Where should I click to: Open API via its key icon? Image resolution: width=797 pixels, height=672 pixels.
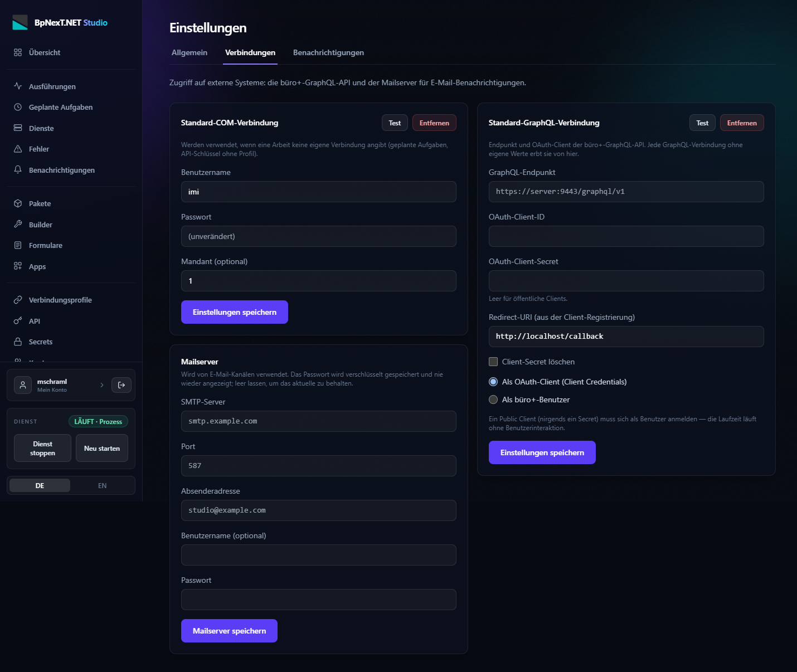pyautogui.click(x=18, y=321)
